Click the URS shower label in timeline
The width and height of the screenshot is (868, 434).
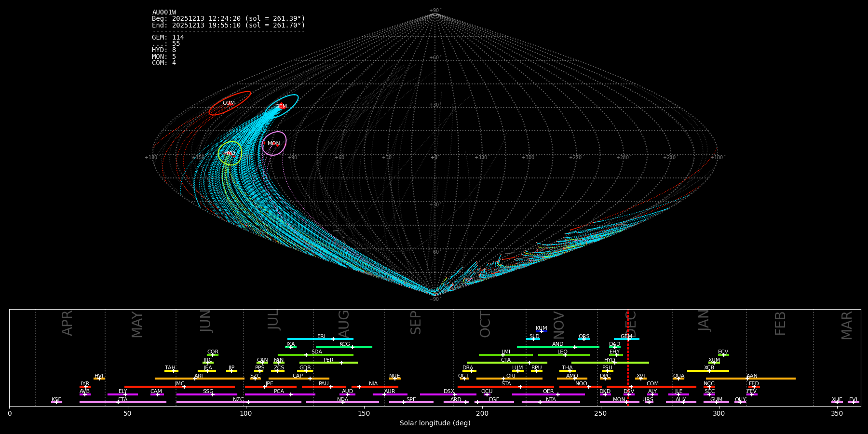pos(648,400)
